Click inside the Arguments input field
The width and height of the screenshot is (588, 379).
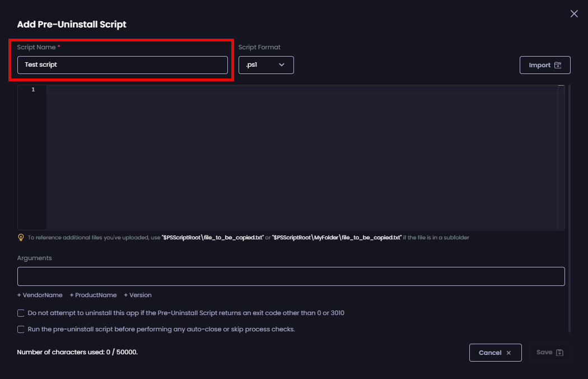click(291, 276)
